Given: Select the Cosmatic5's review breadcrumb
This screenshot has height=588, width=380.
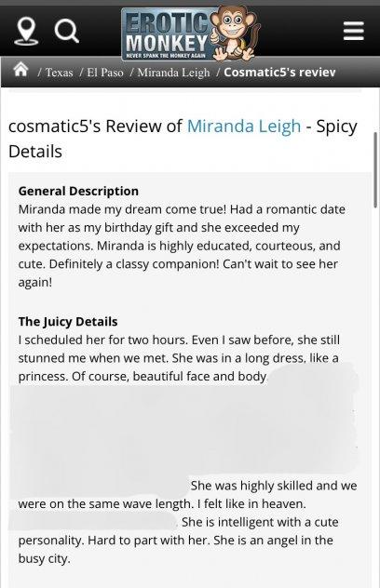Looking at the screenshot, I should (x=279, y=72).
